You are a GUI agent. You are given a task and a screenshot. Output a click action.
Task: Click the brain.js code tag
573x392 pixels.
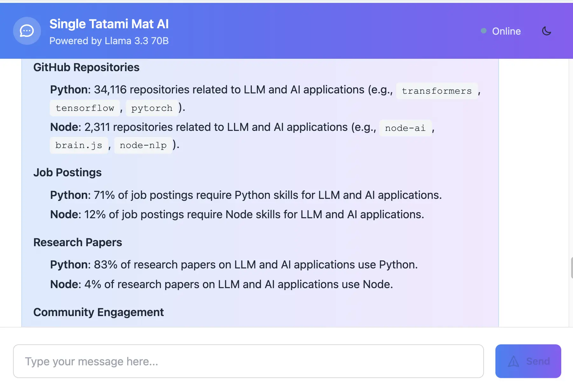tap(79, 145)
